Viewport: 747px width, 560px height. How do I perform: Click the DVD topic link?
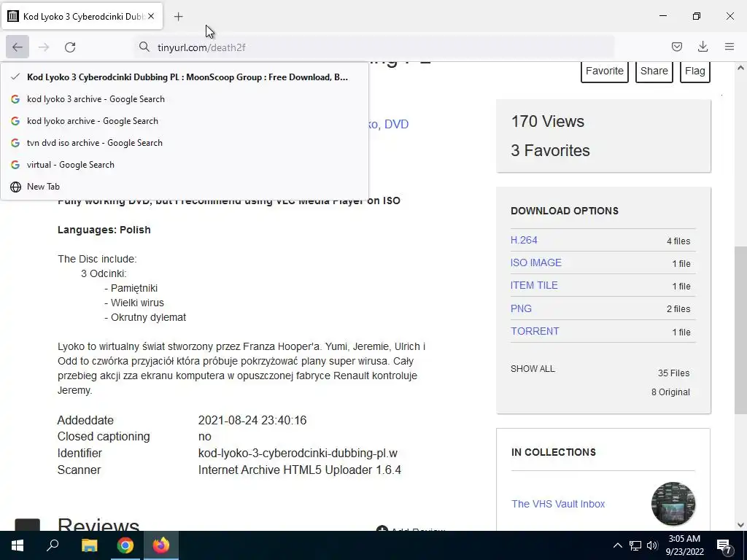point(396,124)
